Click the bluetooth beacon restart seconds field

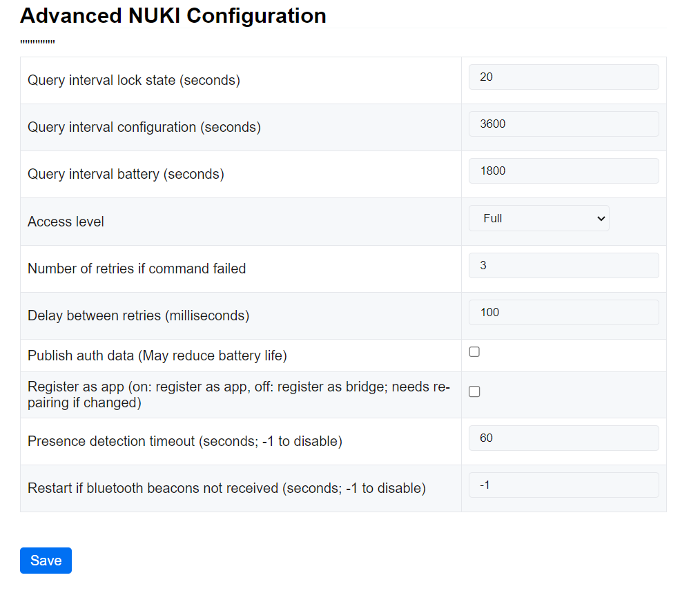point(563,485)
